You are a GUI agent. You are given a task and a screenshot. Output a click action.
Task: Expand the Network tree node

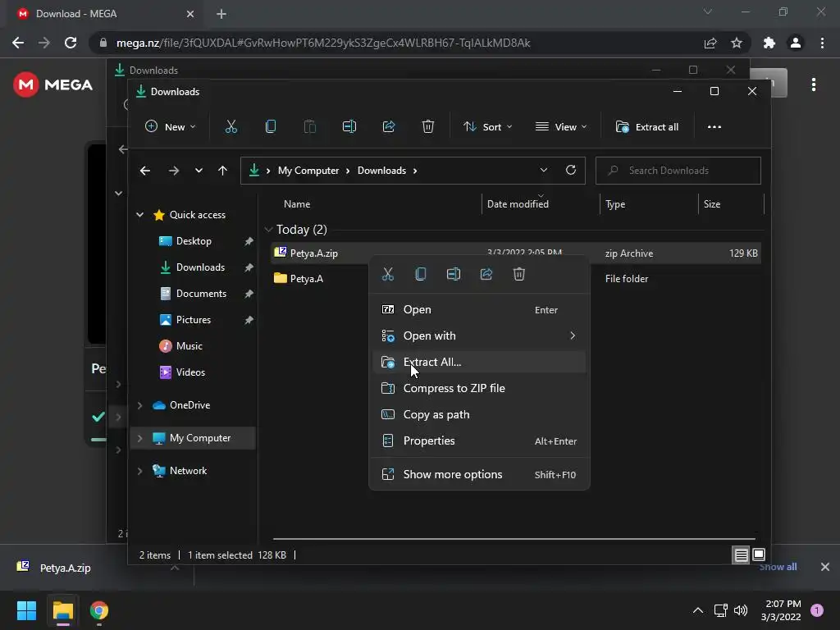point(139,471)
